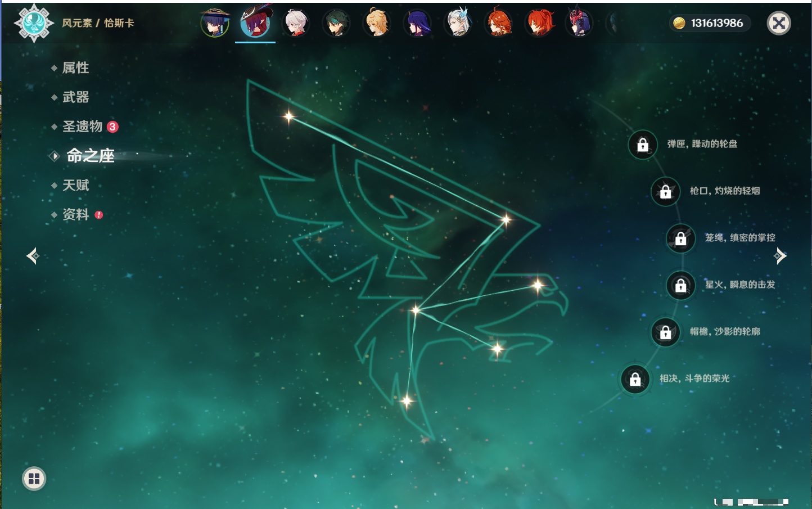The width and height of the screenshot is (812, 509).
Task: Open locked constellation 星火，瞬息的击发
Action: point(680,285)
